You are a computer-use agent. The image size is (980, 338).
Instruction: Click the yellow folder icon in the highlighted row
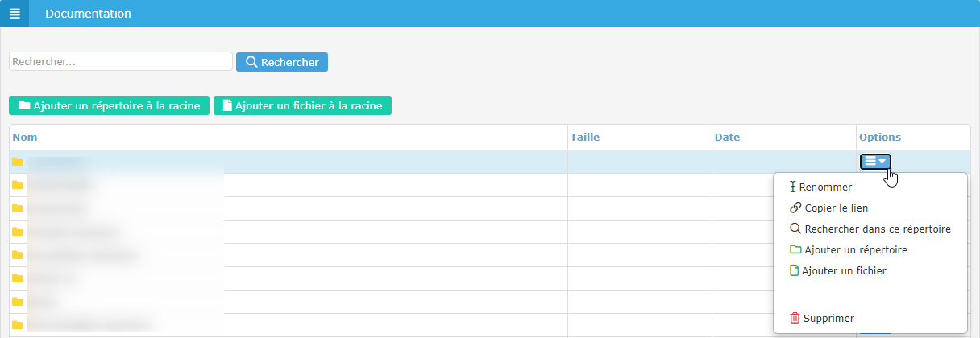[x=18, y=162]
